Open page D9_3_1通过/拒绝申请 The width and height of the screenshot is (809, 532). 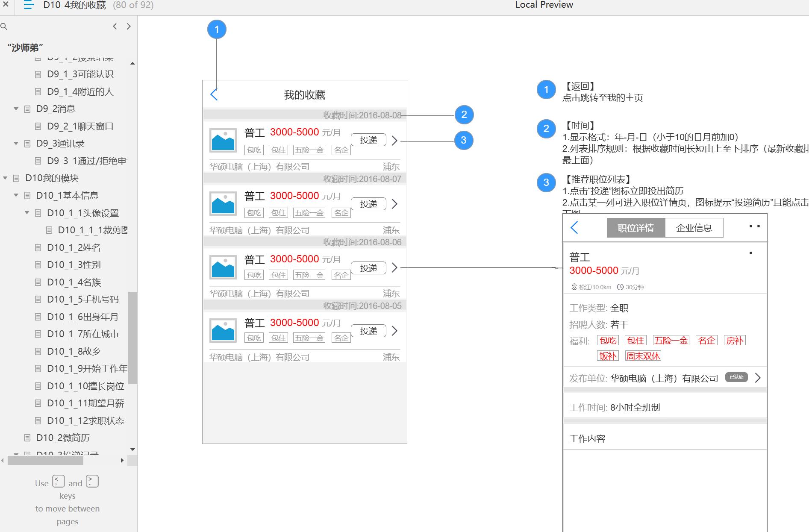pyautogui.click(x=87, y=161)
